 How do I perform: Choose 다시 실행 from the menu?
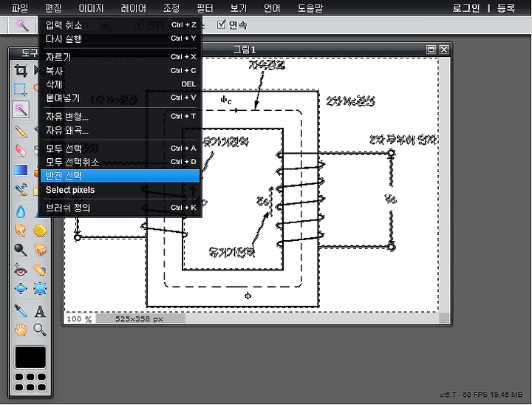pyautogui.click(x=120, y=38)
